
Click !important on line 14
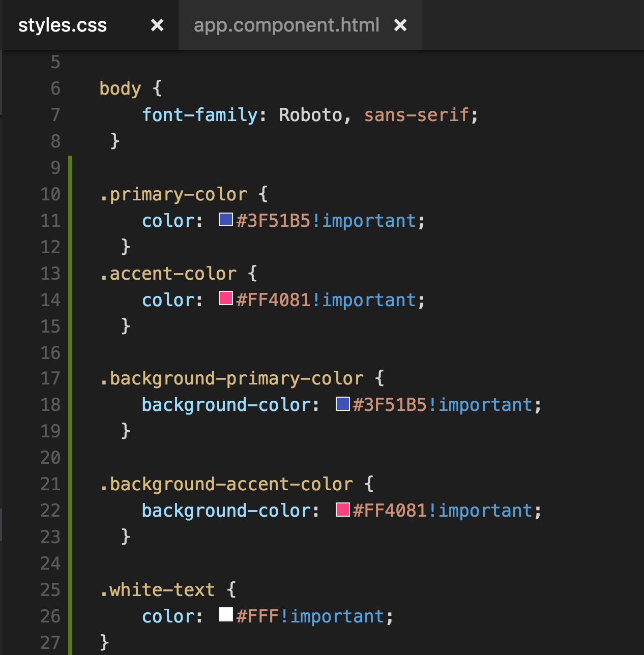(364, 300)
